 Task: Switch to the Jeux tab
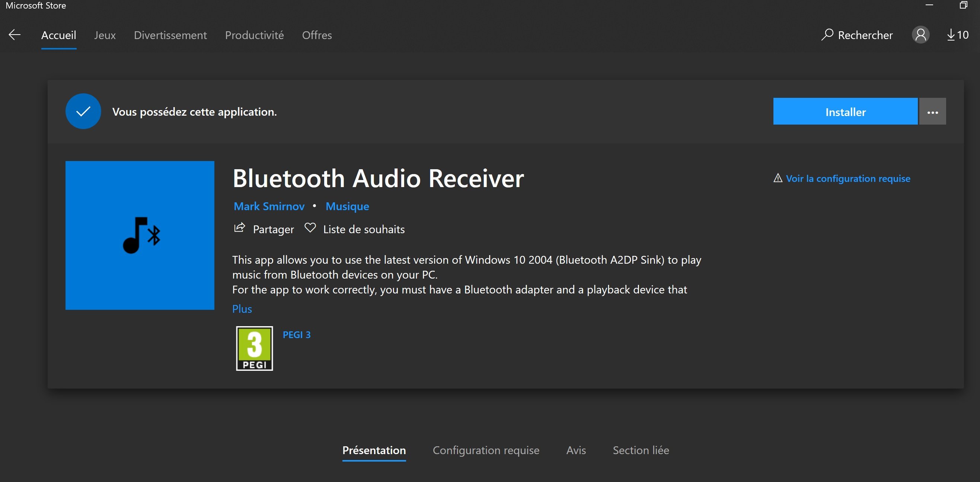click(x=105, y=35)
